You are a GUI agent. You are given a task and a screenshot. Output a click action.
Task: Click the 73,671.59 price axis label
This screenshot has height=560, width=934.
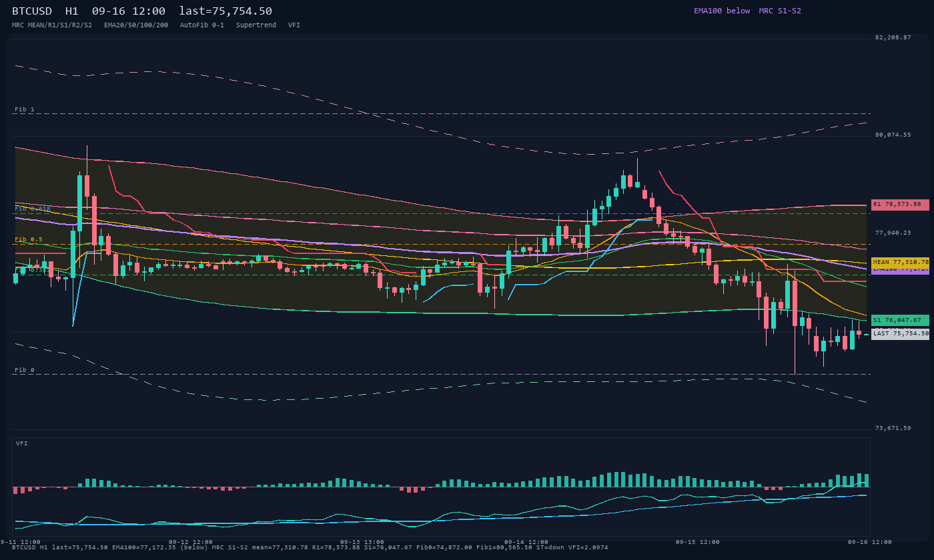coord(893,428)
